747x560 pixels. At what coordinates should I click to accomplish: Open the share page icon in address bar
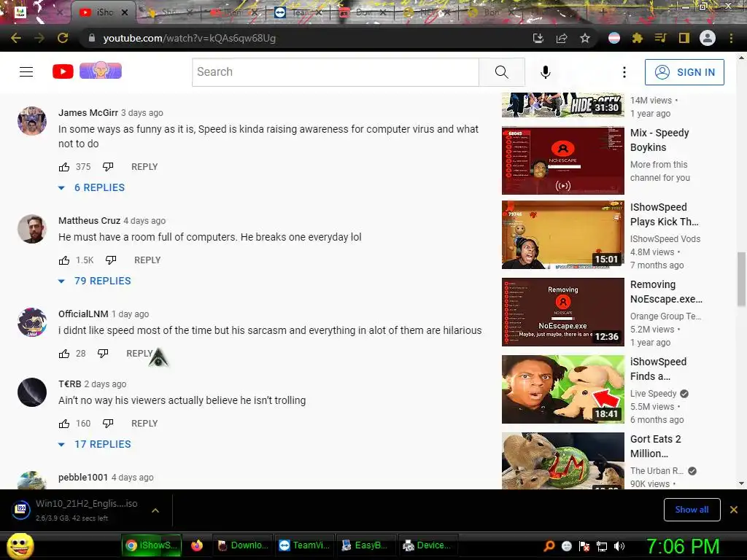coord(562,38)
